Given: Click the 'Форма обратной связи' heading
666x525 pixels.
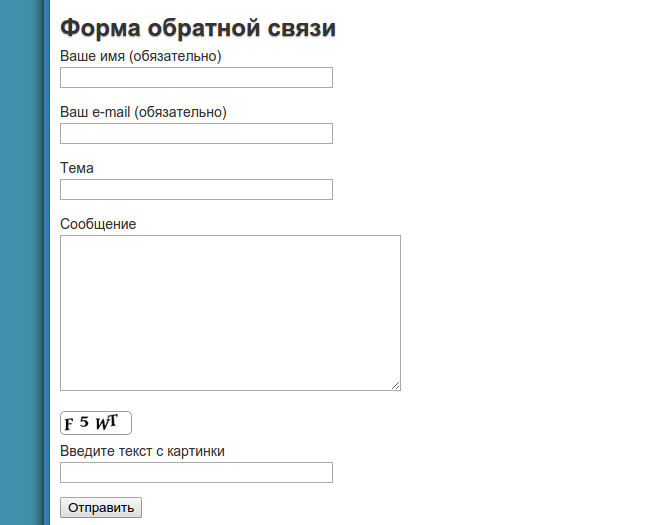Looking at the screenshot, I should coord(198,29).
